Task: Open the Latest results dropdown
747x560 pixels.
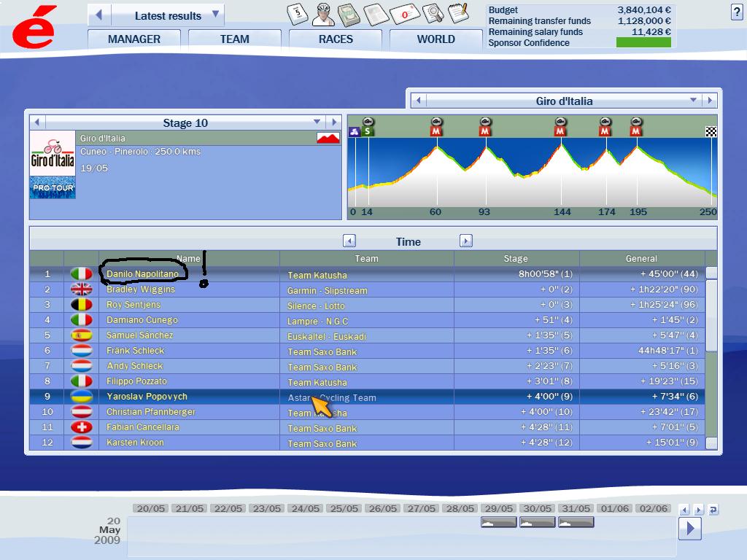Action: pos(215,15)
